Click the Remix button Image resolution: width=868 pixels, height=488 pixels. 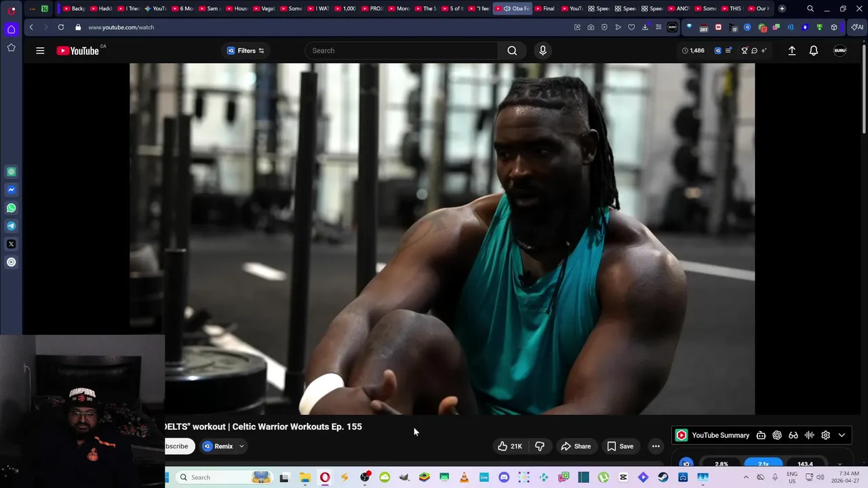[x=218, y=446]
